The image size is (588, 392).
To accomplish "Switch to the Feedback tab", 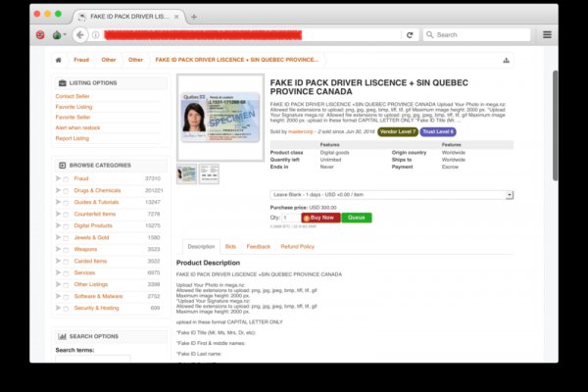I will click(258, 247).
